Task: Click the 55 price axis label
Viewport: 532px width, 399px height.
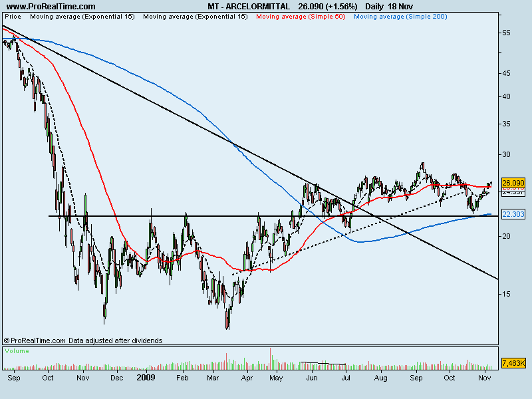Action: point(506,33)
